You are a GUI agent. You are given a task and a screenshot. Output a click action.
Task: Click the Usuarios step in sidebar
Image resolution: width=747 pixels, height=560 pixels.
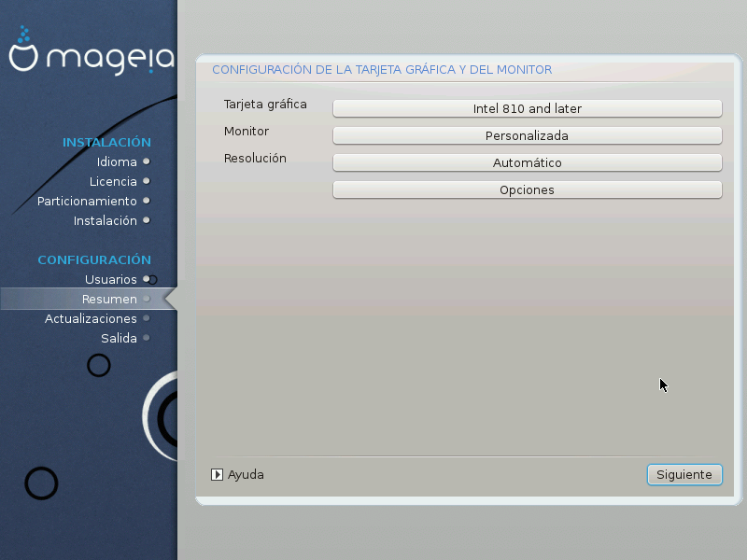[110, 279]
